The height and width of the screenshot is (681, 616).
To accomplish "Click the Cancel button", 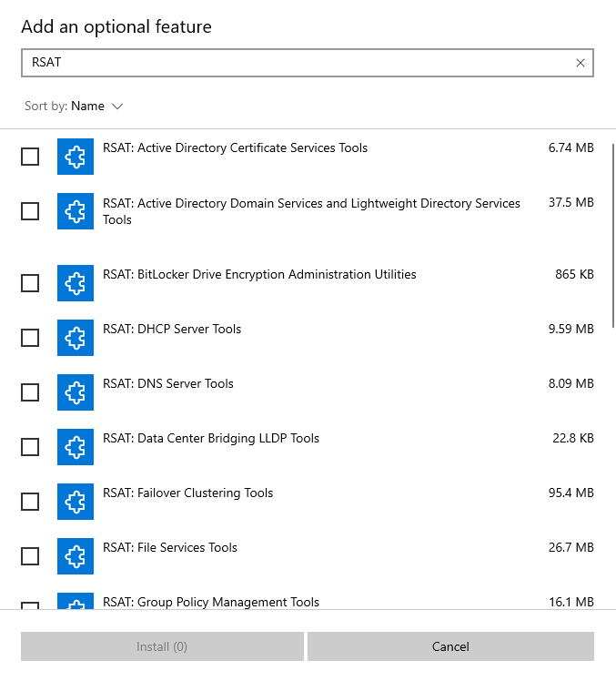I will (450, 646).
